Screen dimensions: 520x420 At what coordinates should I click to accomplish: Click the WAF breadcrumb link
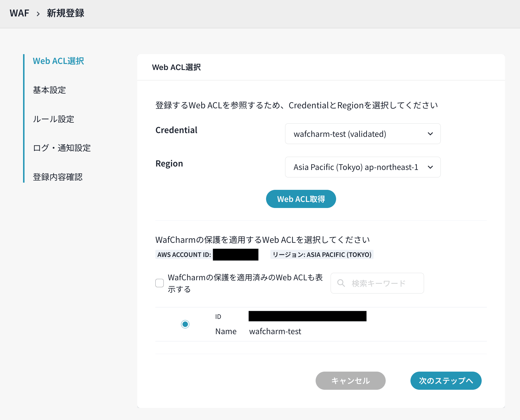19,13
